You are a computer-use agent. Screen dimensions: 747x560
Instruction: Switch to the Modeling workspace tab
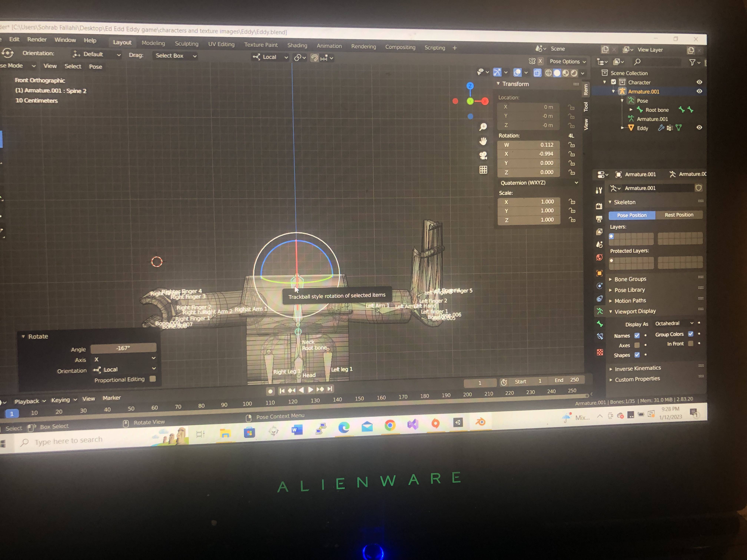click(x=153, y=43)
